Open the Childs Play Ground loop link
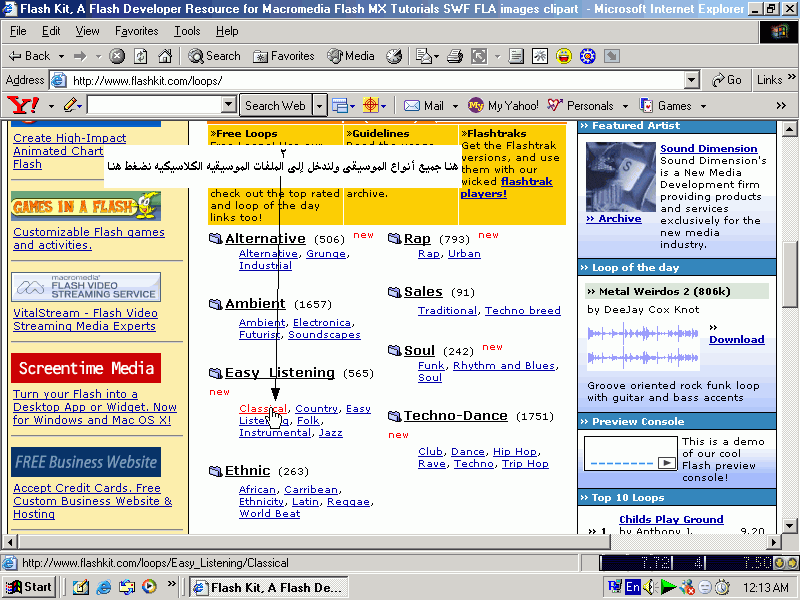Viewport: 800px width, 600px height. point(671,519)
